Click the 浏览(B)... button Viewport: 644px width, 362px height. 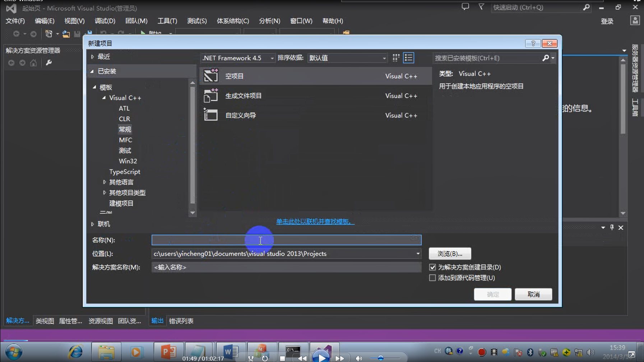[x=450, y=254]
